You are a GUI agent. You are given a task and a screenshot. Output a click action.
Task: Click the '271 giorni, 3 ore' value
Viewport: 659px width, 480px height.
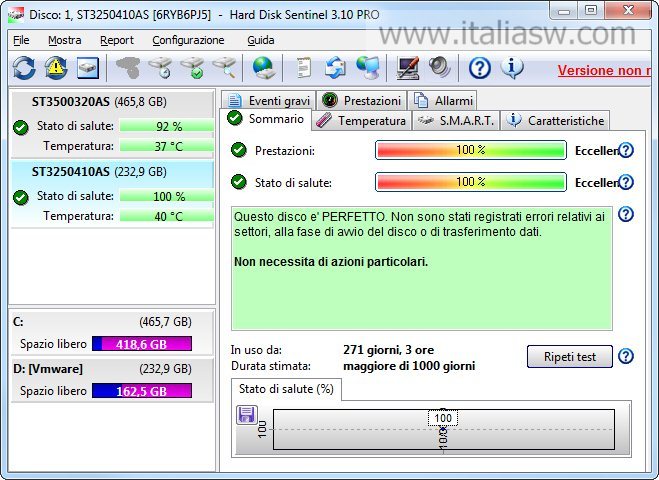[x=388, y=350]
